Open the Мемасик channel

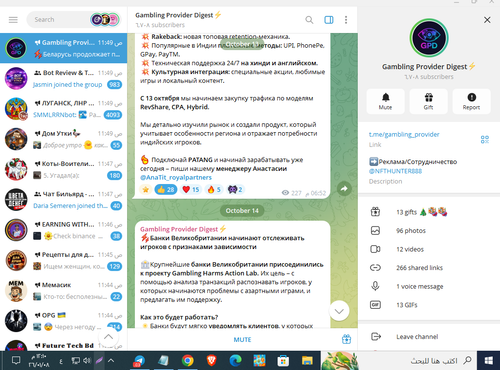[x=63, y=291]
